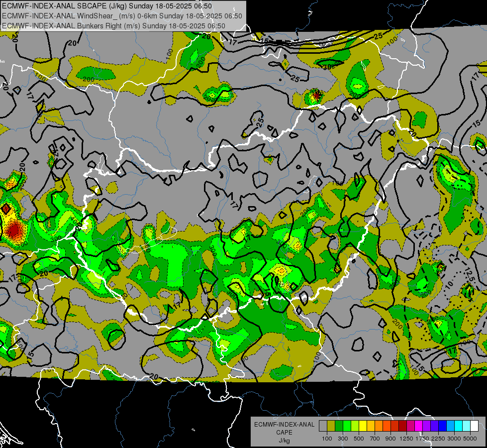Click the red-orange legend swatch before 900
The height and width of the screenshot is (448, 487).
coord(387,426)
